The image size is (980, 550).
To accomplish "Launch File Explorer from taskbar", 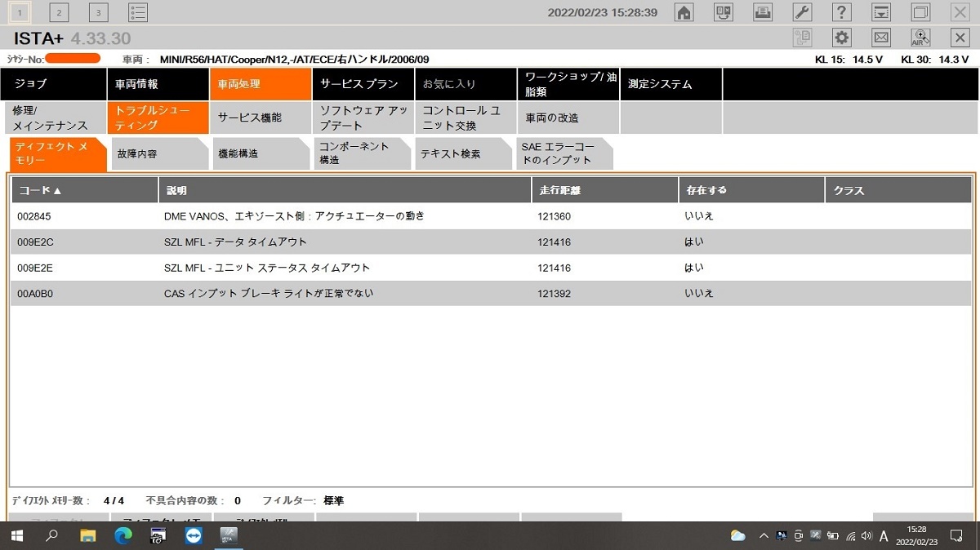I will pyautogui.click(x=88, y=536).
